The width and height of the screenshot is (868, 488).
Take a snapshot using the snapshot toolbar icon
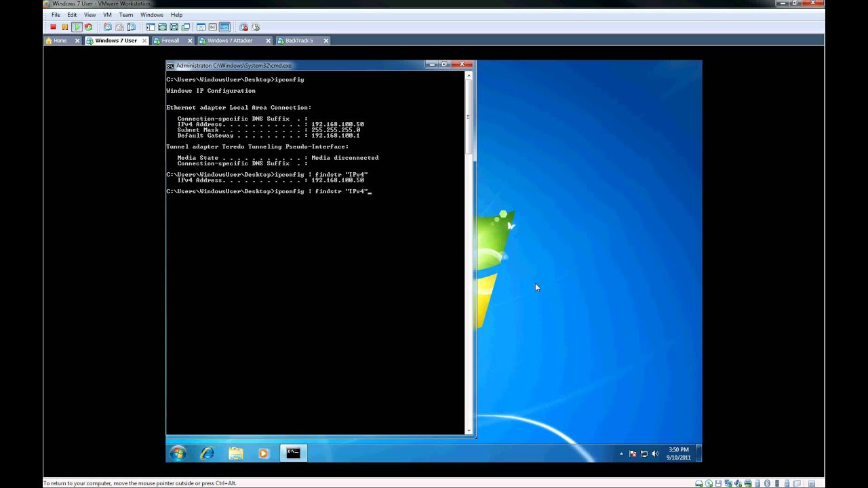click(107, 27)
